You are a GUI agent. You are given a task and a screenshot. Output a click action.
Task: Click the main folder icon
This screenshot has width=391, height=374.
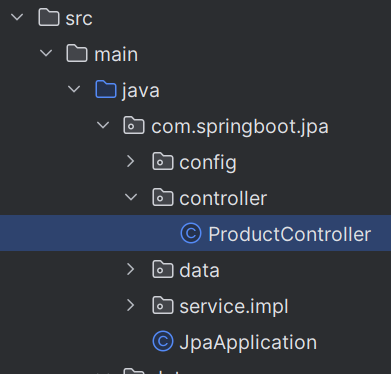pos(77,53)
